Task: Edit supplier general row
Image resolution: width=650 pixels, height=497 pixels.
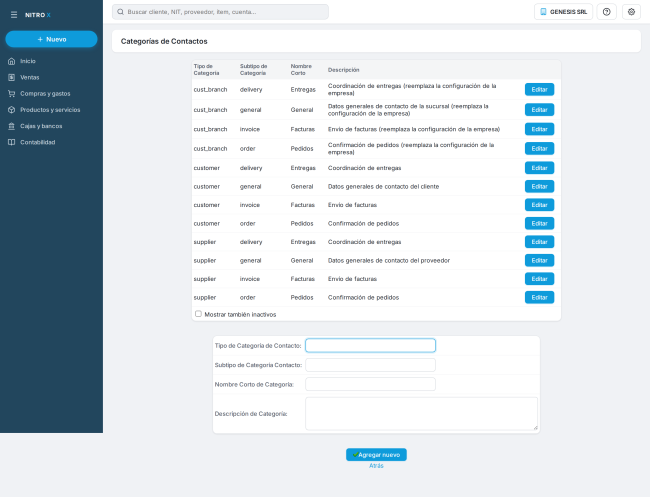Action: coord(539,260)
